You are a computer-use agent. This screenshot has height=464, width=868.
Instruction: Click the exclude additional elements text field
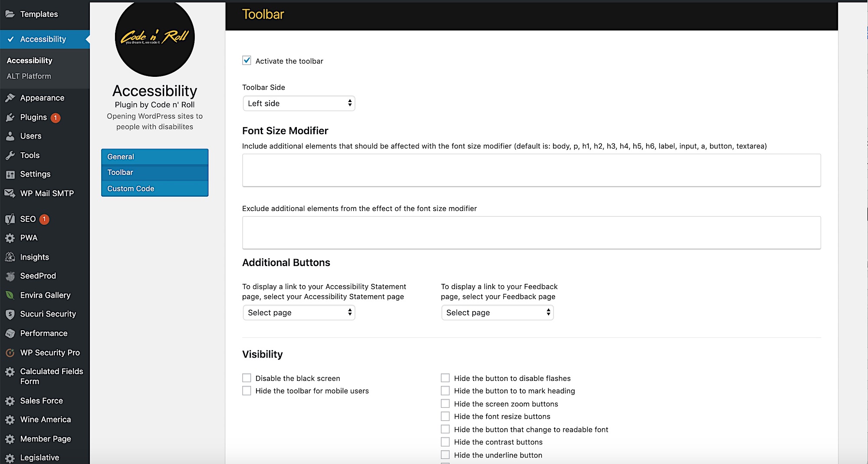tap(531, 233)
